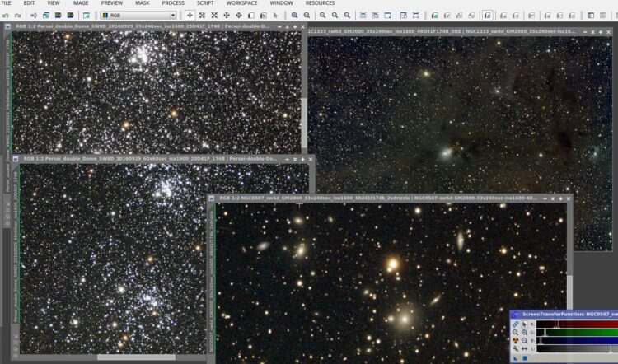
Task: Click the highlighted toolbar icon with boxed outline
Action: pos(487,16)
